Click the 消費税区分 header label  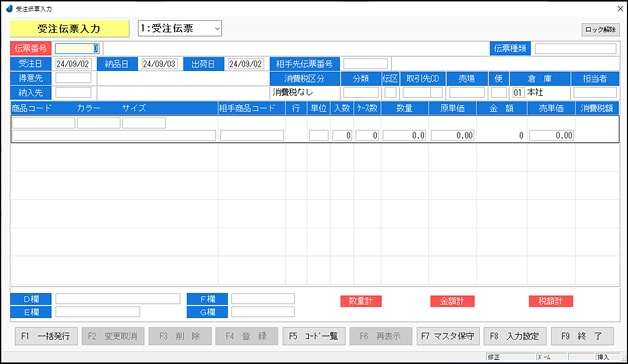[305, 78]
